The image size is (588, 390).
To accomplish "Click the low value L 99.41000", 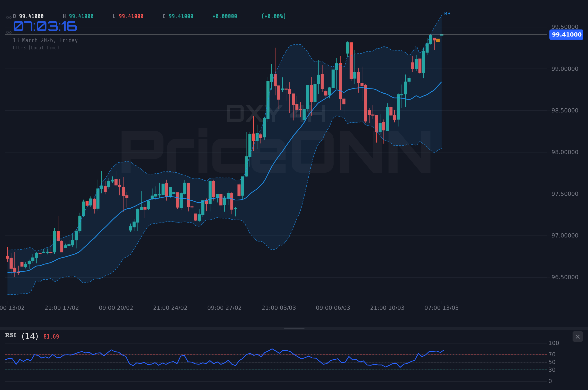I will 128,16.
